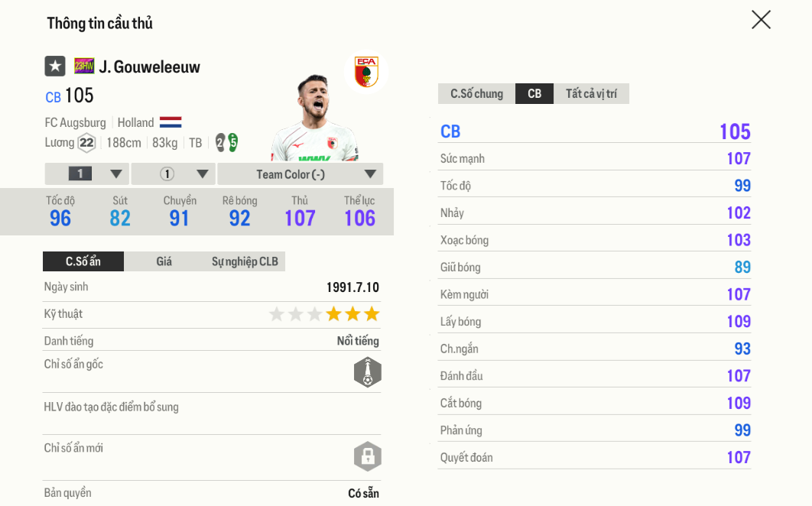This screenshot has height=506, width=812.
Task: Click the Holland flag icon
Action: [171, 122]
